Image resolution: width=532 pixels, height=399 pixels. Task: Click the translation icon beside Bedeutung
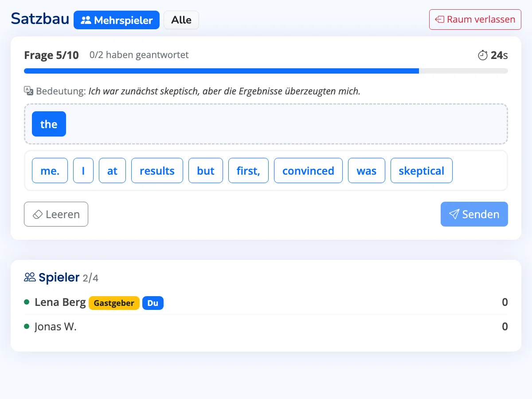pyautogui.click(x=28, y=91)
